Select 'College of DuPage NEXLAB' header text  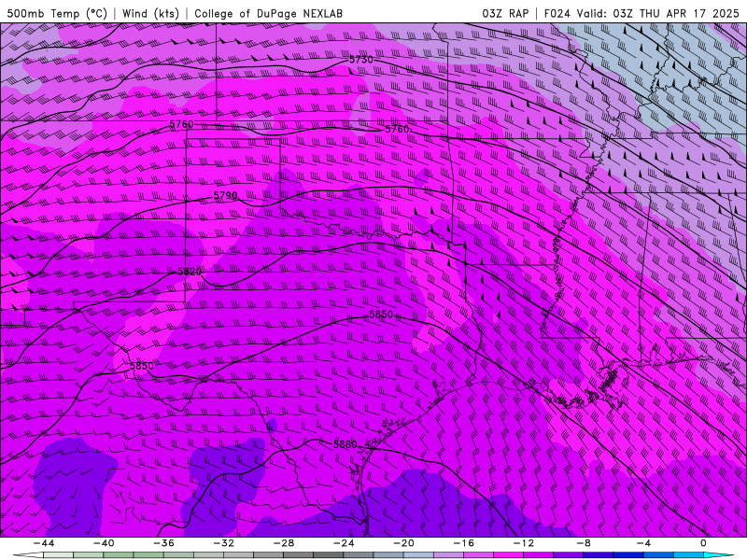pyautogui.click(x=268, y=13)
